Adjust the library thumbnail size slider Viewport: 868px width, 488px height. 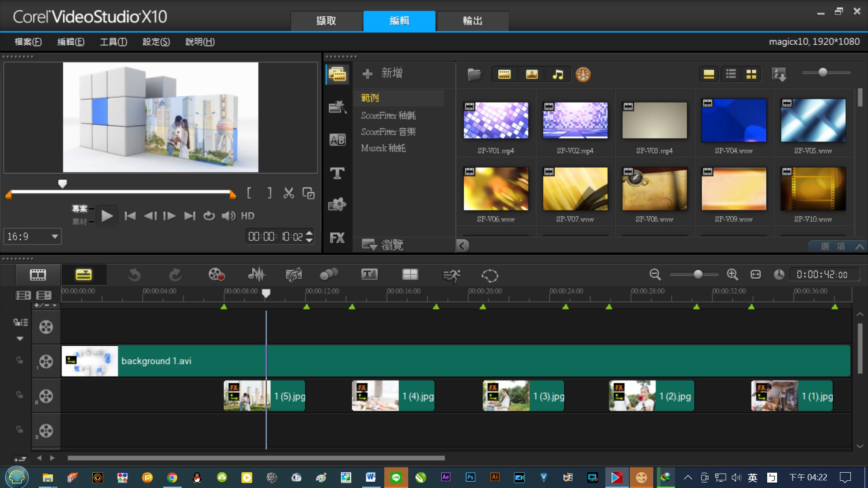click(823, 72)
